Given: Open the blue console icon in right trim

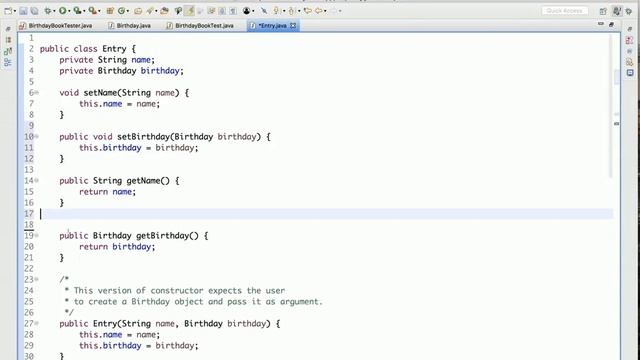Looking at the screenshot, I should click(630, 73).
